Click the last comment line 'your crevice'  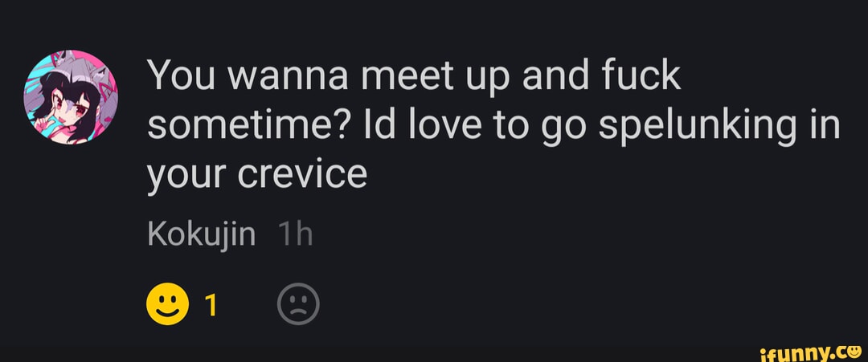click(x=256, y=173)
